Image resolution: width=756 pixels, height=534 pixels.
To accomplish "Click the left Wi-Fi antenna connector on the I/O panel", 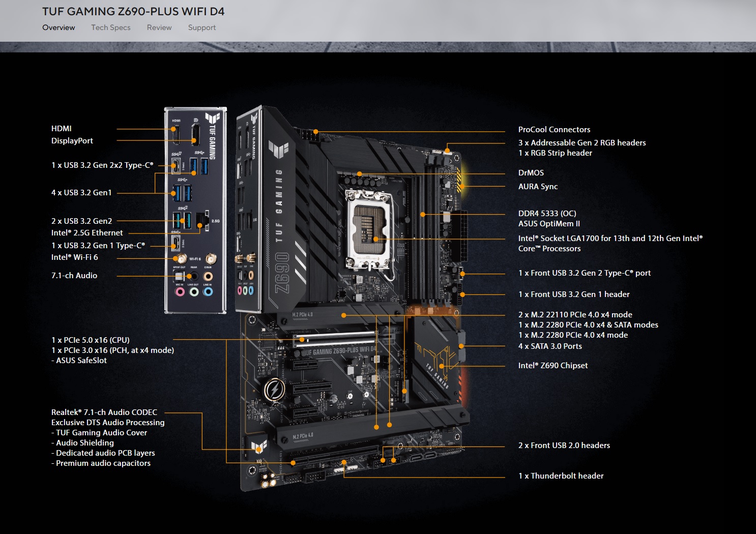I will pyautogui.click(x=181, y=259).
